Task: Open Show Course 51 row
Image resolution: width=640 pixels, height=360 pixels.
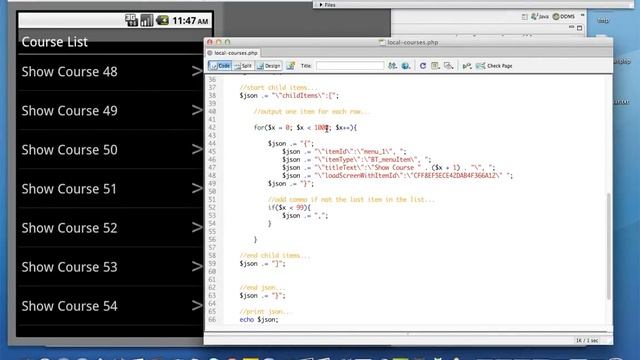Action: [111, 189]
